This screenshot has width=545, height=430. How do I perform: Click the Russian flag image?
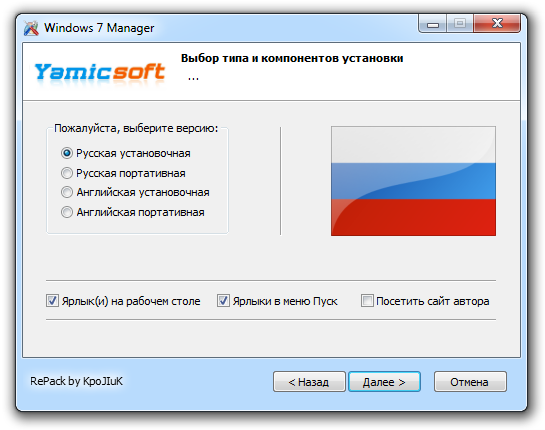click(x=413, y=181)
